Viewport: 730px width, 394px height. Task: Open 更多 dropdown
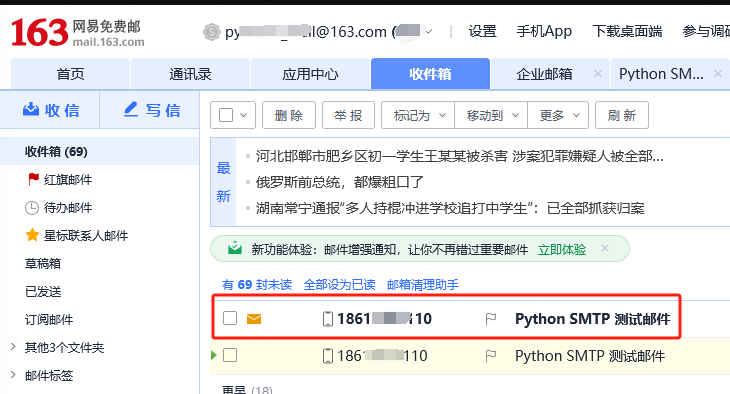558,115
